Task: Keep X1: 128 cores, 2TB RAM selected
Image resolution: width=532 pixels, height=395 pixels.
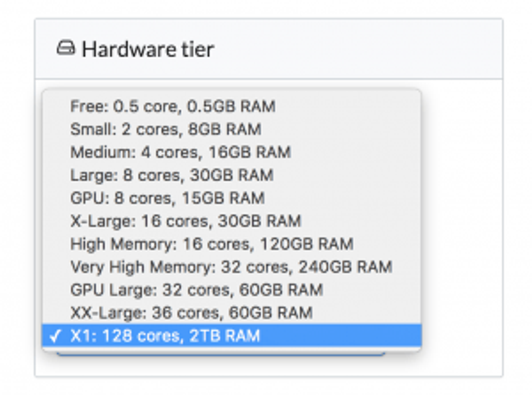Action: 232,335
